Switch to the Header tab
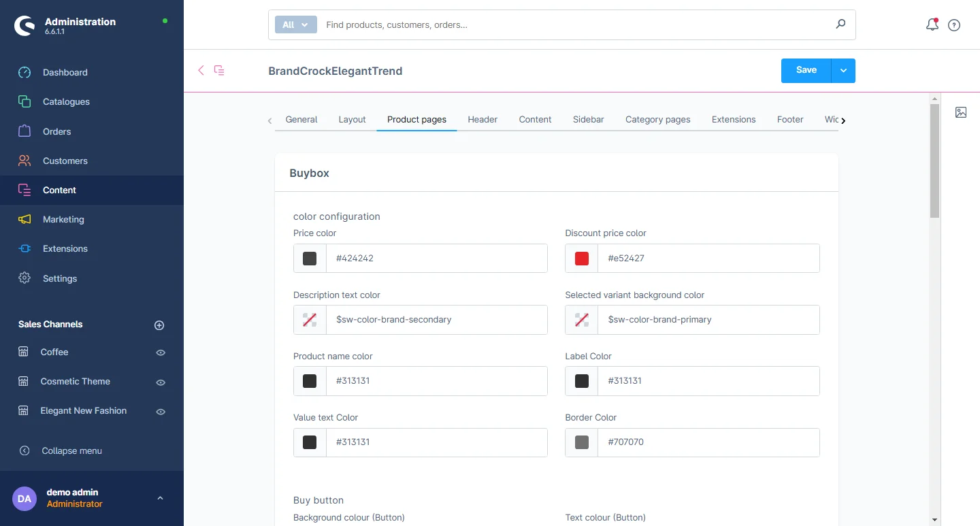The image size is (980, 526). [482, 119]
